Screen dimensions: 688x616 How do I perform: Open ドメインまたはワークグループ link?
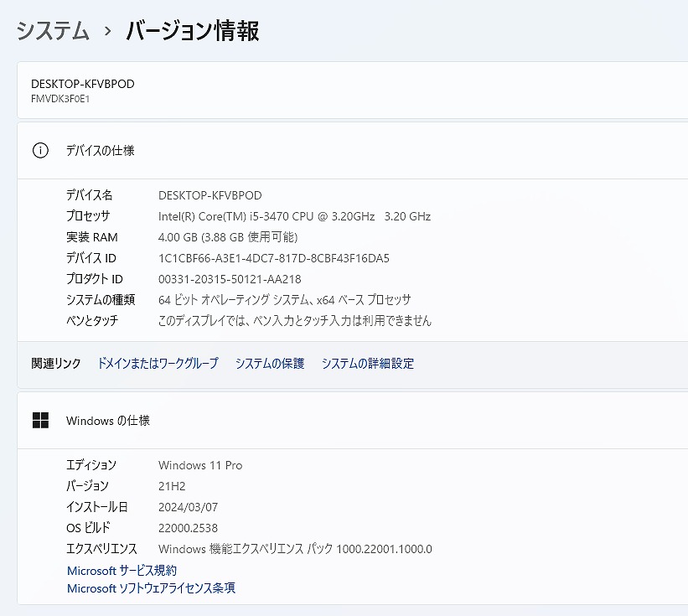click(158, 363)
